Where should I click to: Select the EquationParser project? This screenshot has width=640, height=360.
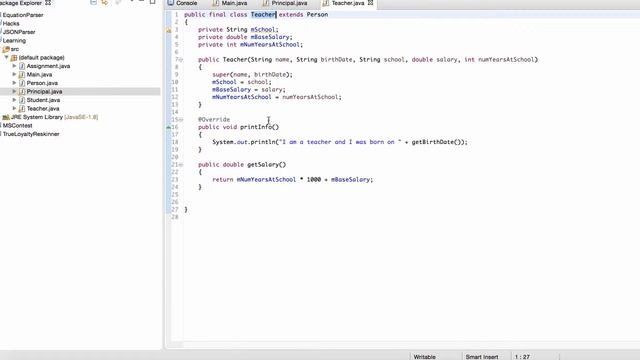23,15
